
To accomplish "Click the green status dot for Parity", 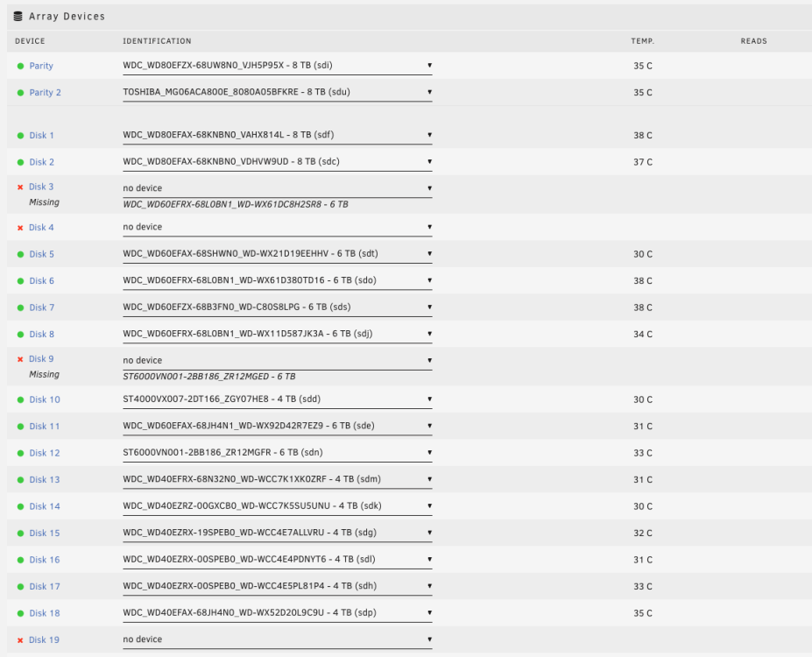I will 21,67.
